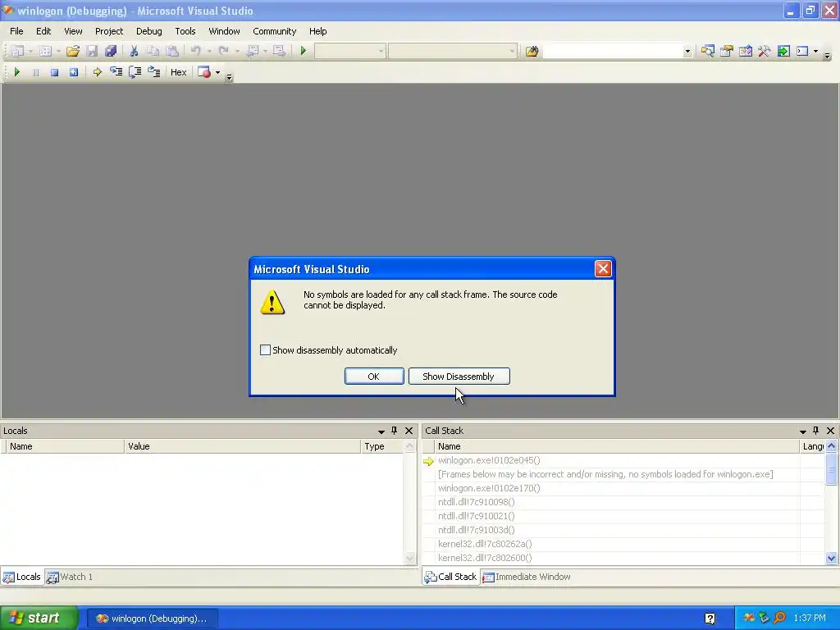
Task: Click the Navigate Backward icon
Action: 253,51
